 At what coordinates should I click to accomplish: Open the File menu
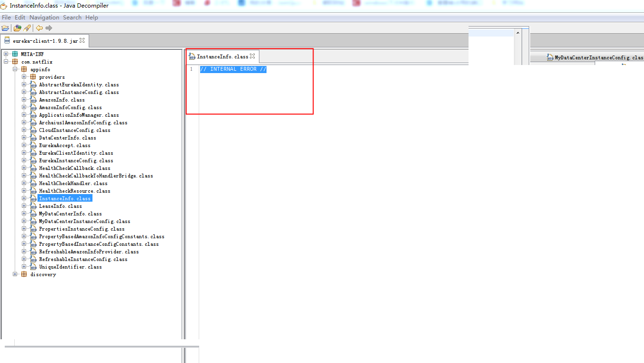(x=6, y=18)
